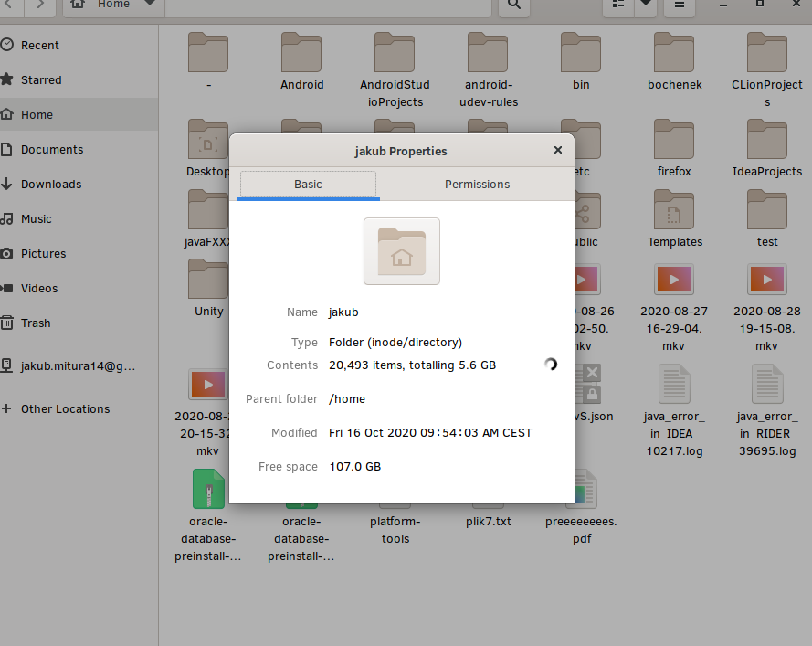Screen dimensions: 812x646
Task: Click the Modified date value
Action: tap(430, 433)
